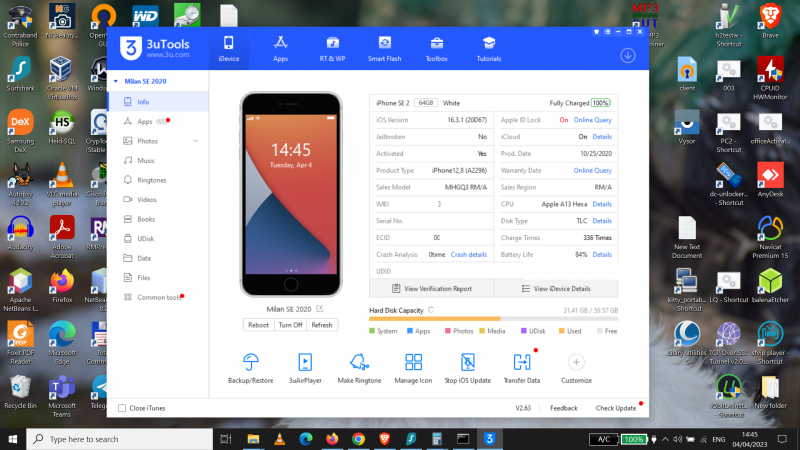Screen dimensions: 800x450
Task: Click the Refresh button under the phone
Action: 322,325
